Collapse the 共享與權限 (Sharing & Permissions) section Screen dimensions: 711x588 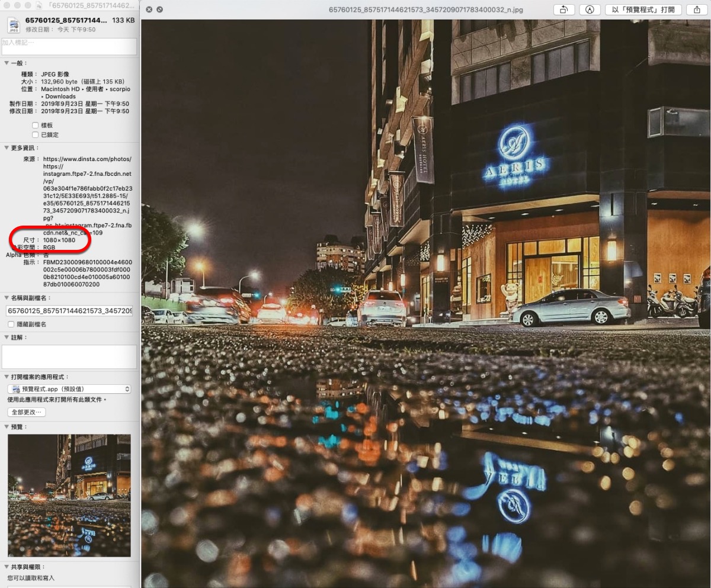(7, 567)
